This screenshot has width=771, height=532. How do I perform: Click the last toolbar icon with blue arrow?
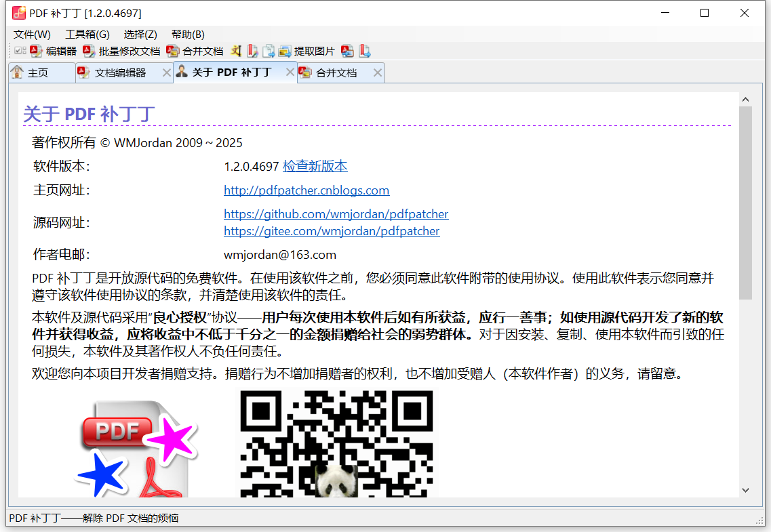(x=365, y=52)
